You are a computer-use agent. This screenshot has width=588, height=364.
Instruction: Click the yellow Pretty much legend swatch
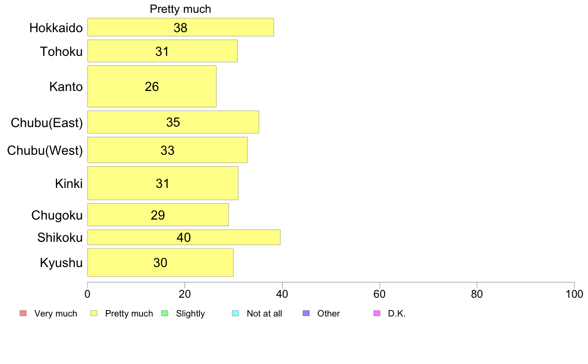coord(94,314)
